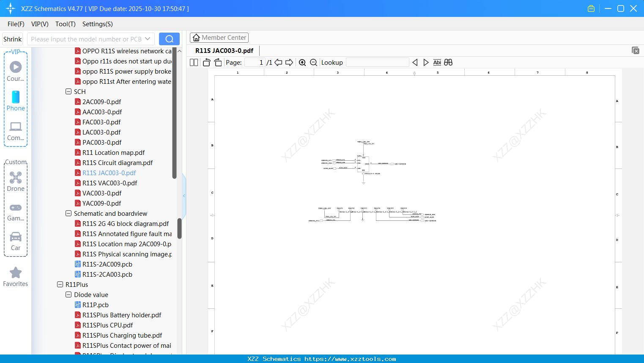The height and width of the screenshot is (363, 644).
Task: Open the Member Center
Action: point(219,38)
